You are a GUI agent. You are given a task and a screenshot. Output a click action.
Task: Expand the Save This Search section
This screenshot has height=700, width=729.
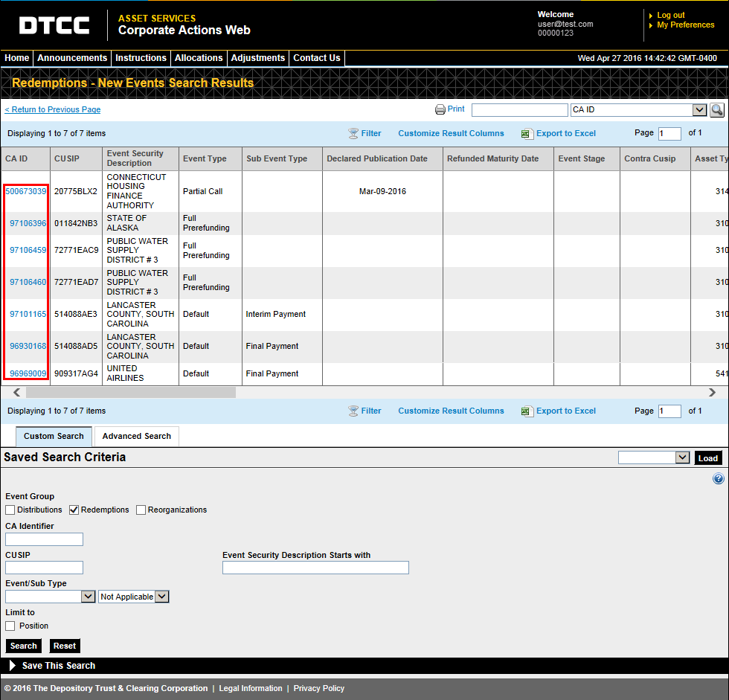click(13, 666)
